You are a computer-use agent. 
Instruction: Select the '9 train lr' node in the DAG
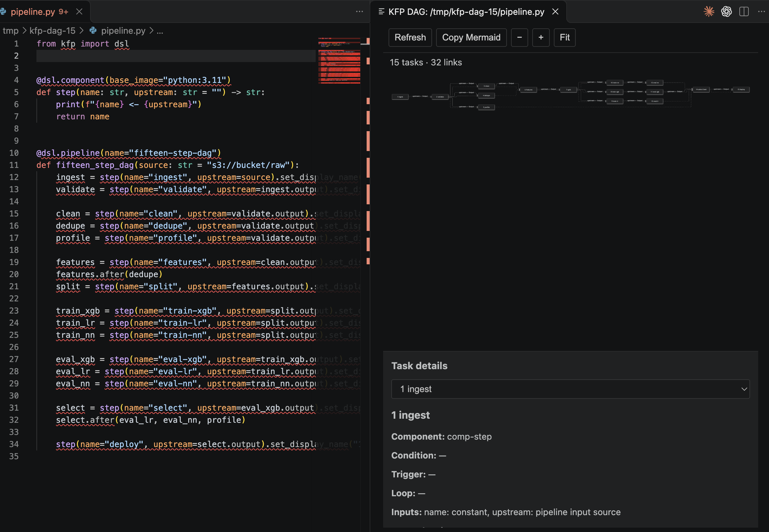615,101
